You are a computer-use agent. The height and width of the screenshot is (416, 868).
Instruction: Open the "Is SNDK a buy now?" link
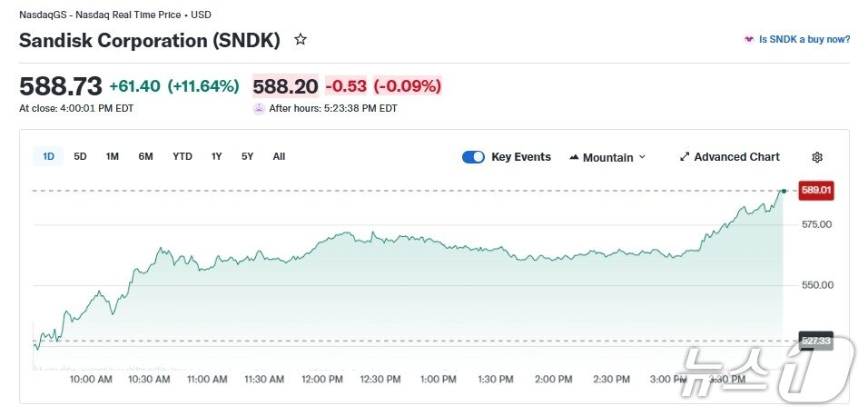click(804, 40)
